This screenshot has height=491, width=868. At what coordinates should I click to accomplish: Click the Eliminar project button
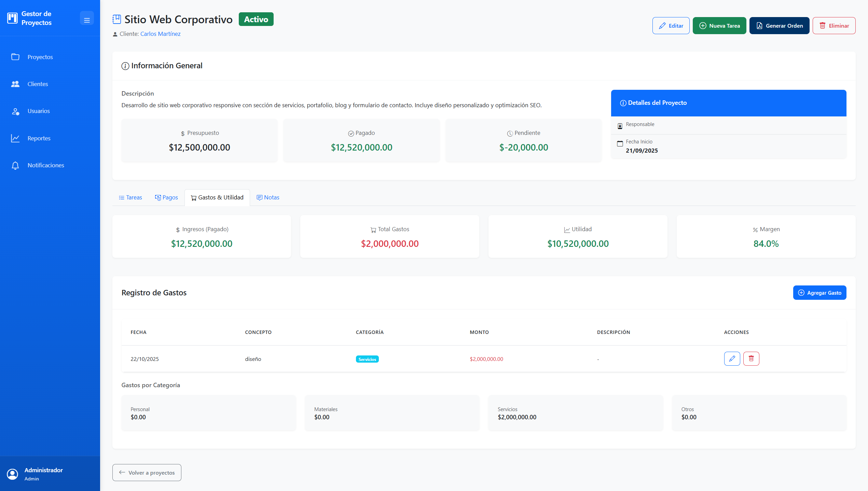[834, 26]
